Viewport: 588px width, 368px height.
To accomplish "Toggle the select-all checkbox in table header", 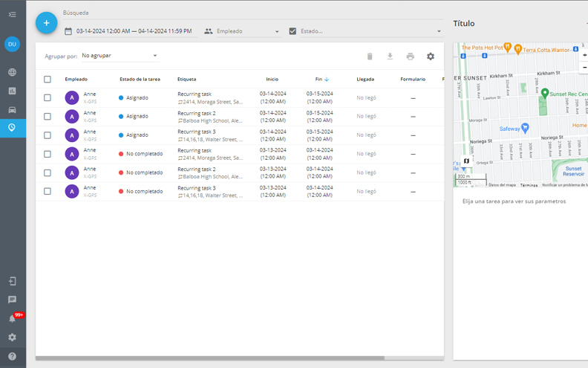I will 48,79.
